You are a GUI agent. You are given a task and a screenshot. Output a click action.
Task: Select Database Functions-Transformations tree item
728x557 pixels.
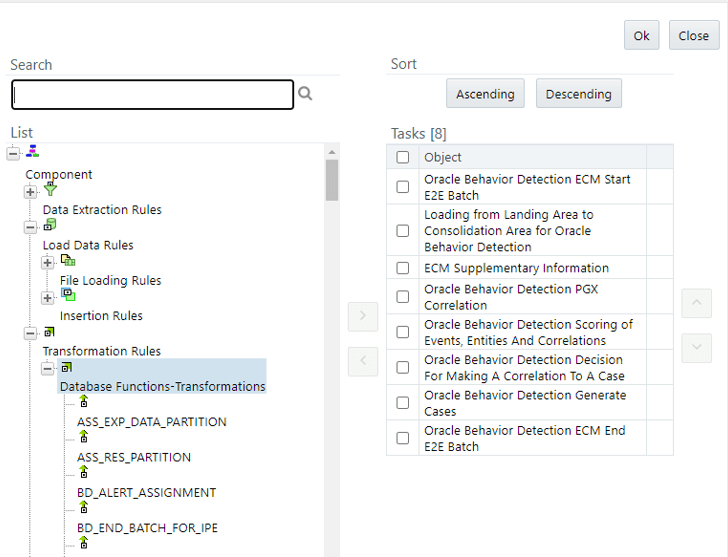162,386
